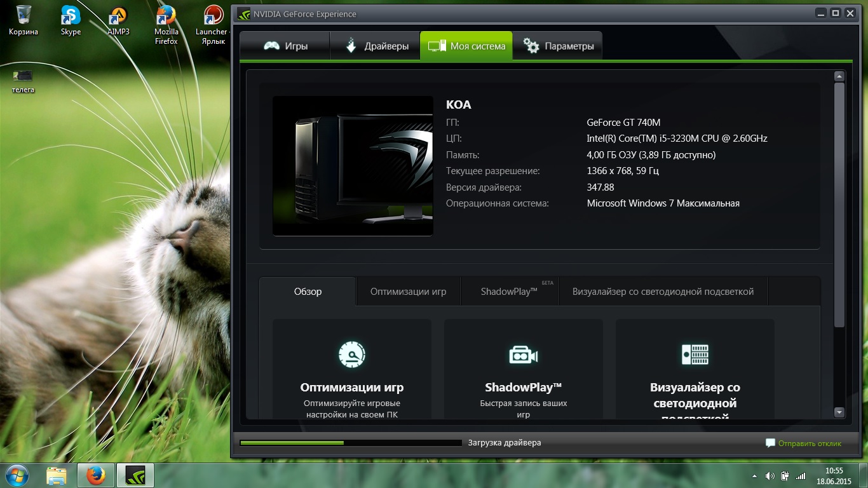Open the Параметры tab
868x488 pixels.
558,46
